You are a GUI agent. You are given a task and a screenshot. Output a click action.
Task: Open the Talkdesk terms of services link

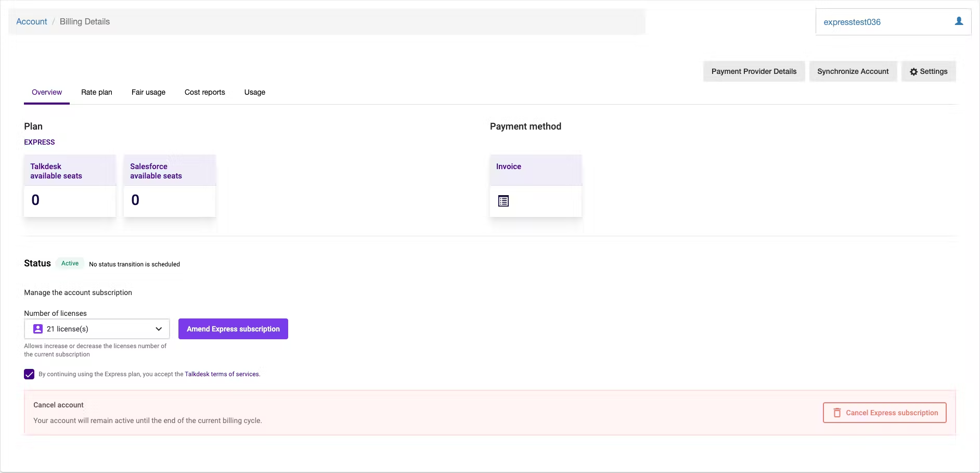point(222,374)
